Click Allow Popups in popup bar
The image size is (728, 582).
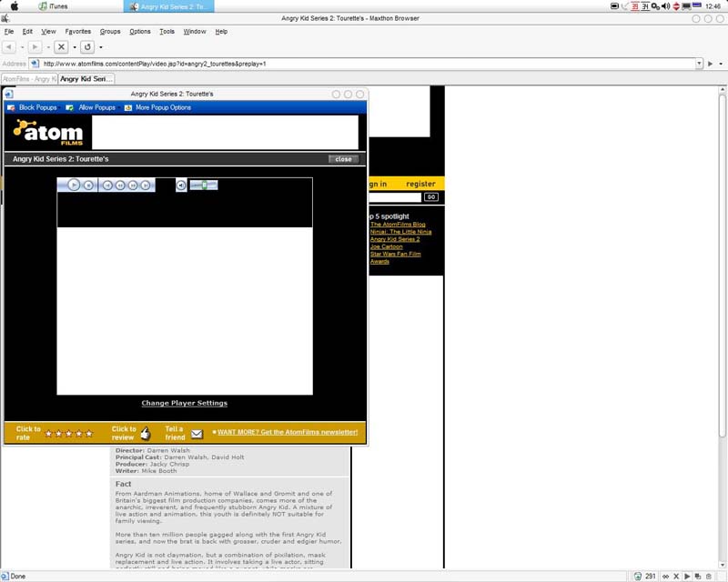[90, 107]
